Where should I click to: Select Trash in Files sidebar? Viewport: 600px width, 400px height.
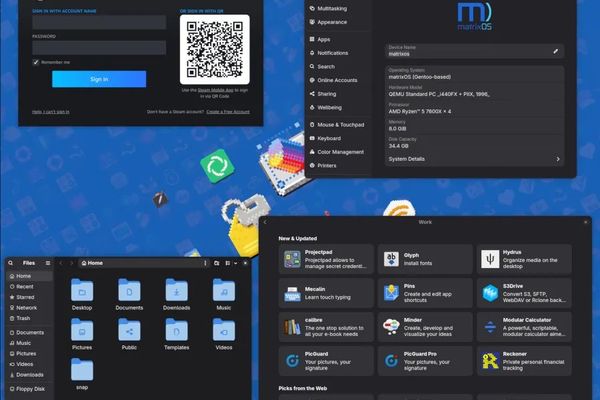click(x=29, y=318)
